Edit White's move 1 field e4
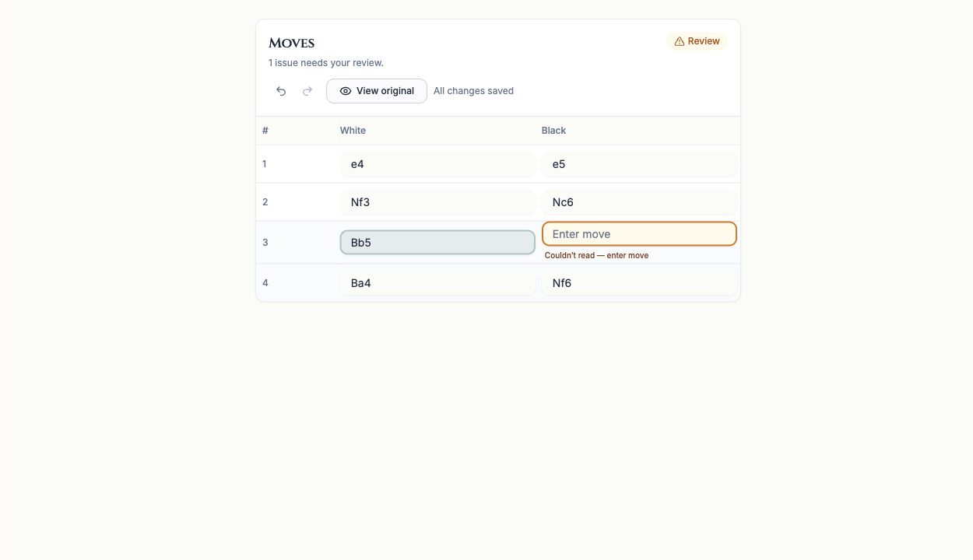The image size is (973, 560). [x=437, y=164]
